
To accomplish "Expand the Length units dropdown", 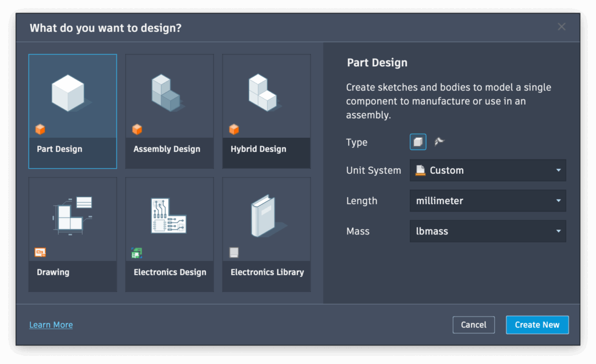I will [488, 201].
